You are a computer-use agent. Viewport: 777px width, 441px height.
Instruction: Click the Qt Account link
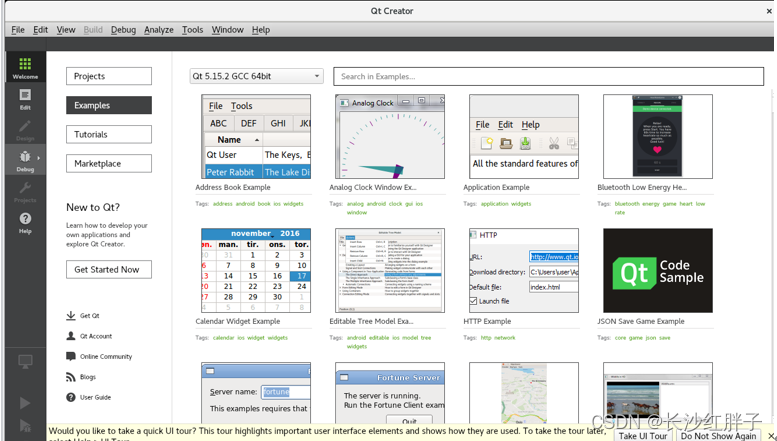[96, 336]
